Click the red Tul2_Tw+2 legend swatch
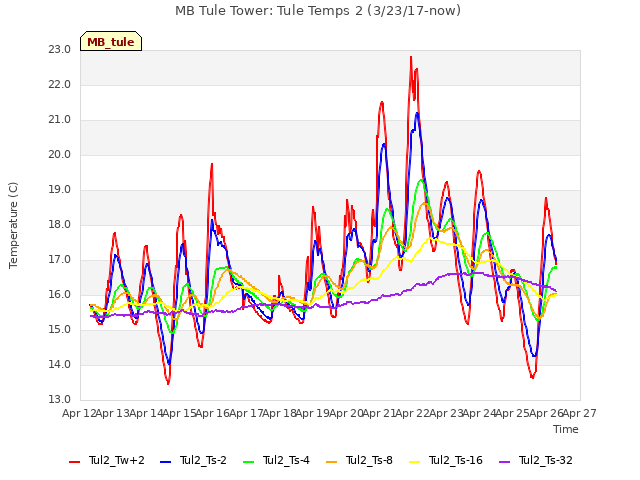Viewport: 640px width, 480px height. 75,462
